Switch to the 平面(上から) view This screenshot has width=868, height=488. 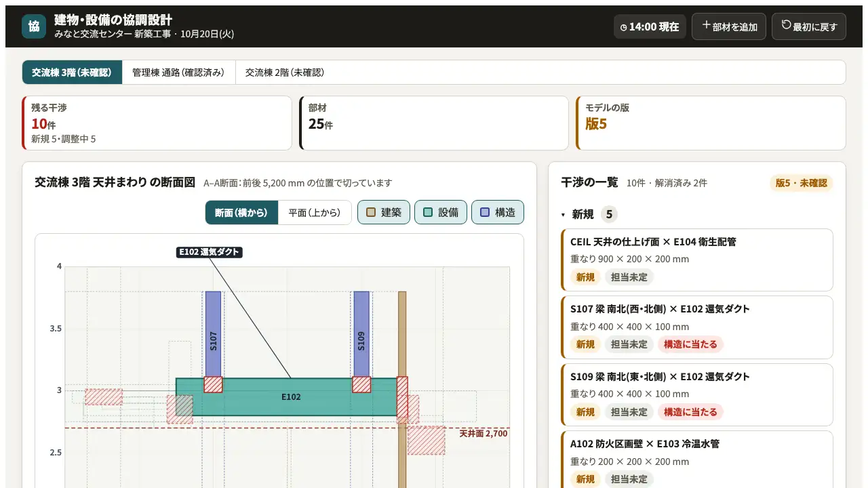click(x=315, y=212)
